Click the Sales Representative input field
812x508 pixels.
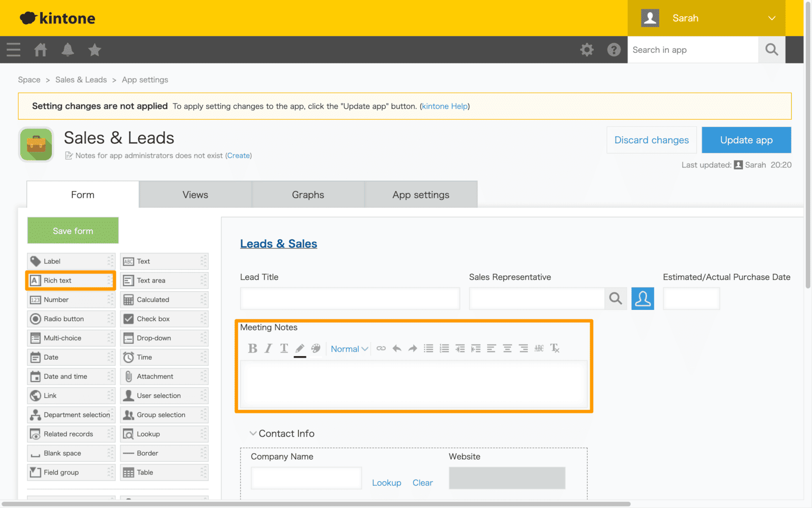click(x=537, y=299)
